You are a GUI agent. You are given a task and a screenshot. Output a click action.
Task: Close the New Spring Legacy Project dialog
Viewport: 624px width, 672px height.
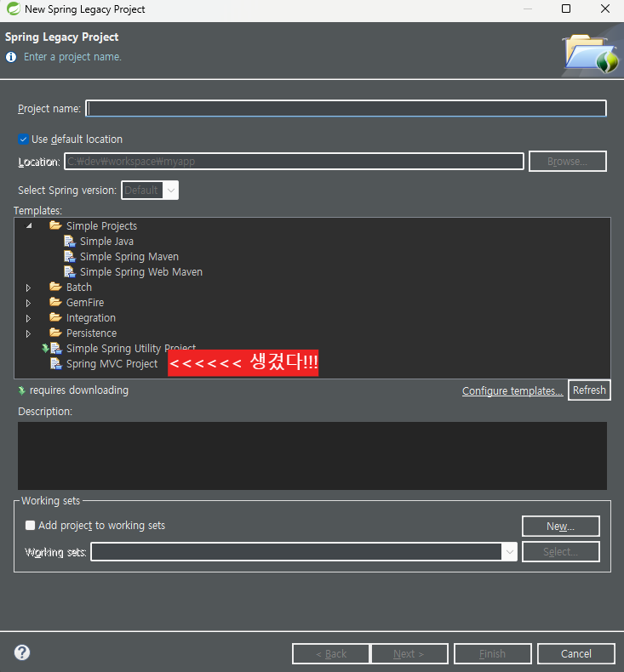tap(605, 9)
